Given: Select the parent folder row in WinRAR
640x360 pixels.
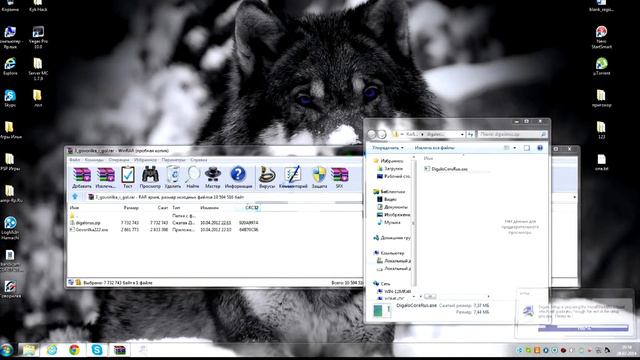Looking at the screenshot, I should (x=163, y=216).
